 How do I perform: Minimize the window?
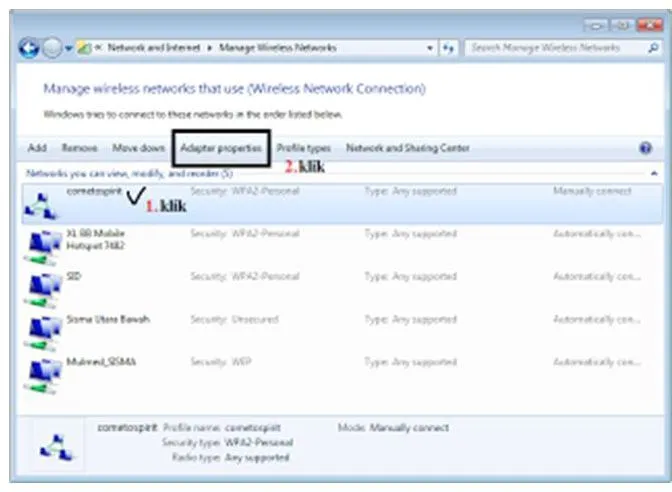(x=595, y=26)
